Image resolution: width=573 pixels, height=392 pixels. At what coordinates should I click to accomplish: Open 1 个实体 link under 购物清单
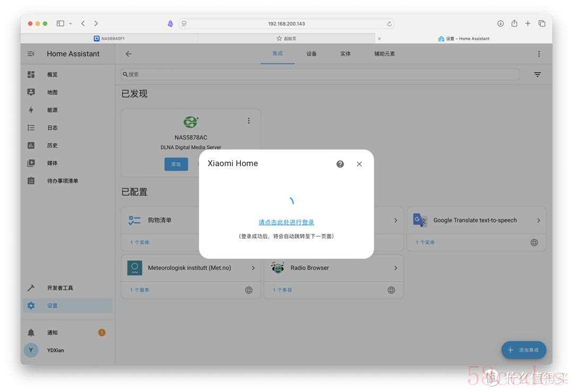point(140,242)
